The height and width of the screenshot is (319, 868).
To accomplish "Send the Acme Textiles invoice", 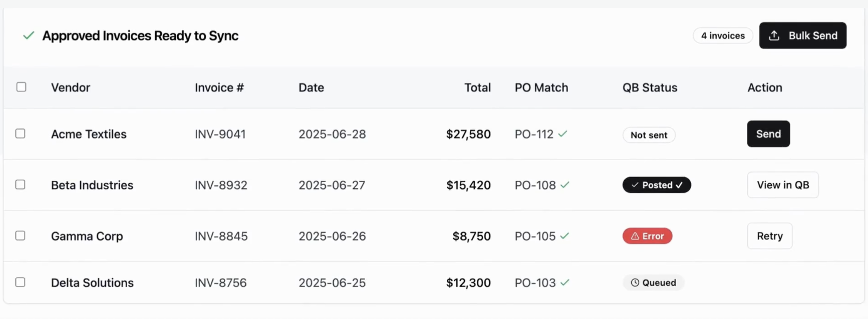I will pos(768,134).
